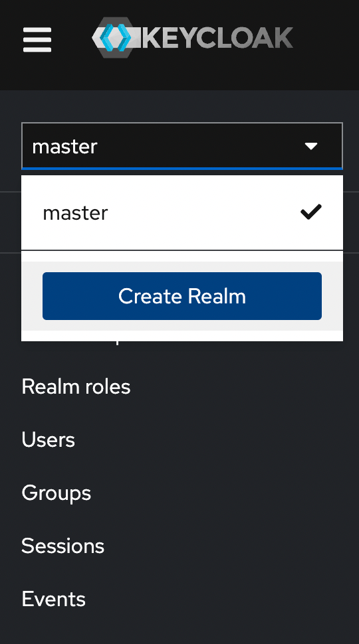The height and width of the screenshot is (644, 359).
Task: Navigate to Sessions
Action: [63, 546]
